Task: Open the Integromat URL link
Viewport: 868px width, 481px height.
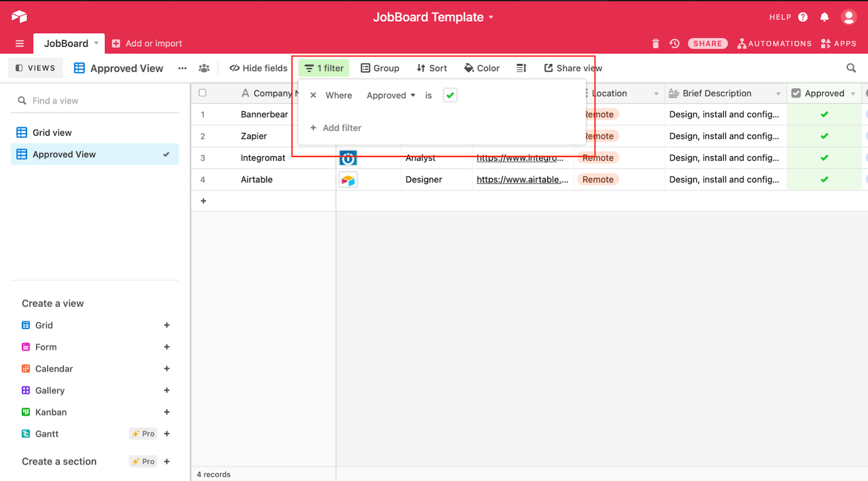Action: 520,158
